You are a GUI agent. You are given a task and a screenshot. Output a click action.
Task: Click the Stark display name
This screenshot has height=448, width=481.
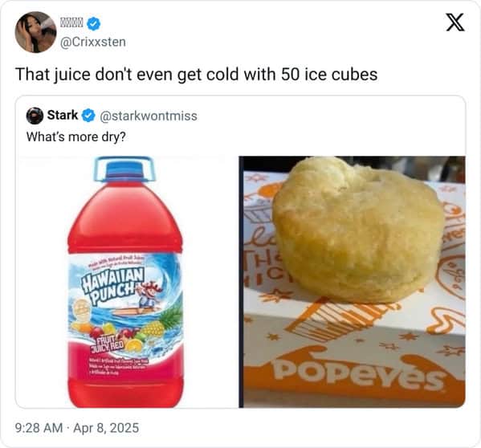click(63, 116)
